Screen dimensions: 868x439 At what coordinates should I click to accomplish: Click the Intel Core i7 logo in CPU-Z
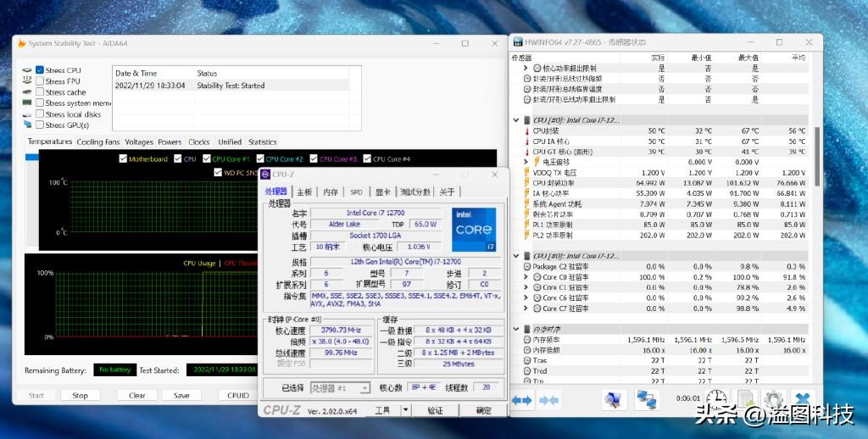pos(474,230)
